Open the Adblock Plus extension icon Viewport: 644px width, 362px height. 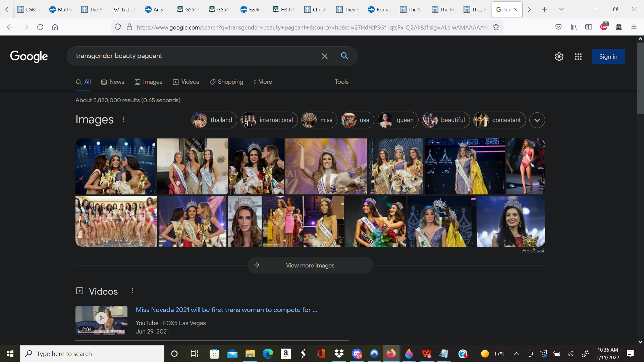click(604, 27)
